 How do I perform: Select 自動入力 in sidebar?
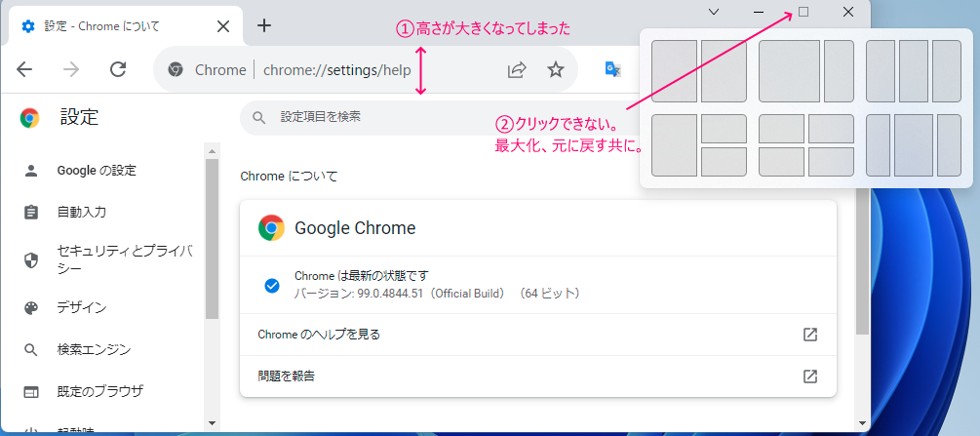(x=81, y=212)
